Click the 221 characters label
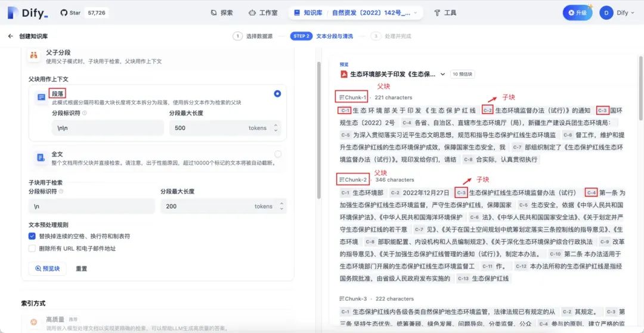 pyautogui.click(x=394, y=98)
